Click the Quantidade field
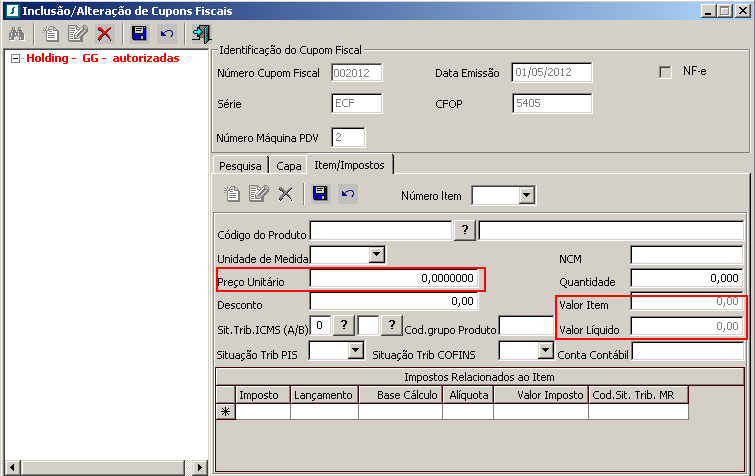This screenshot has height=476, width=755. click(687, 278)
